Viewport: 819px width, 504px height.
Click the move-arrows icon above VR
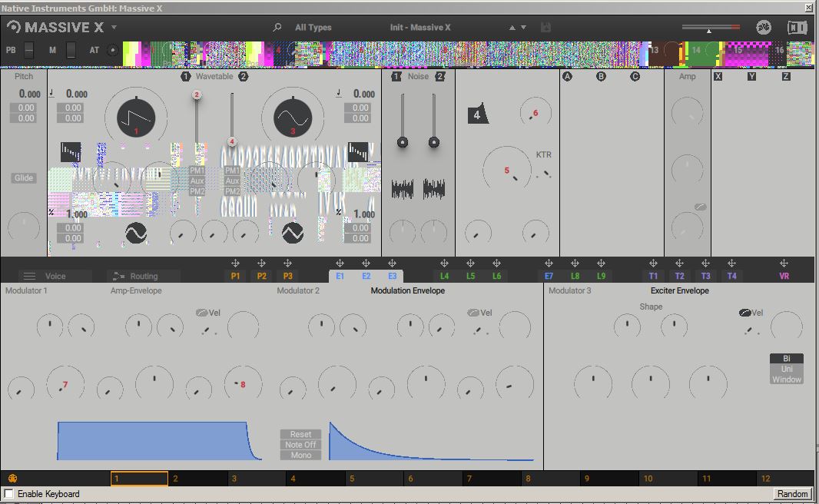click(x=784, y=264)
